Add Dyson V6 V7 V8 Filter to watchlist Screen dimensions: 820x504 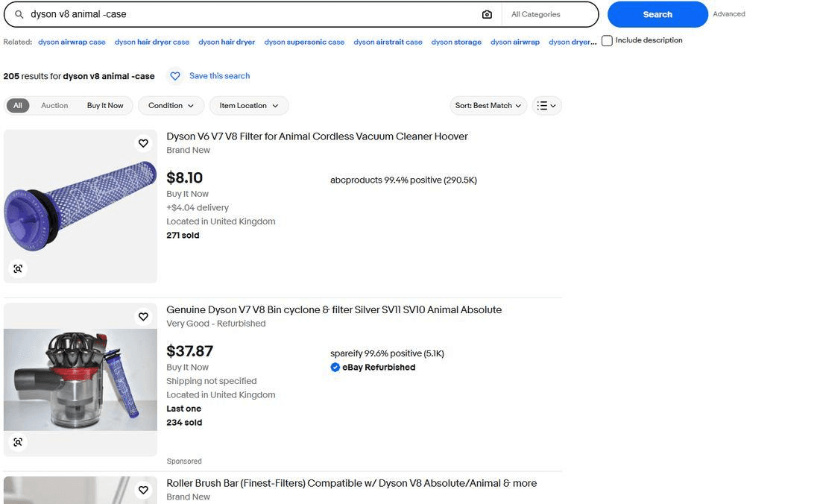click(143, 143)
